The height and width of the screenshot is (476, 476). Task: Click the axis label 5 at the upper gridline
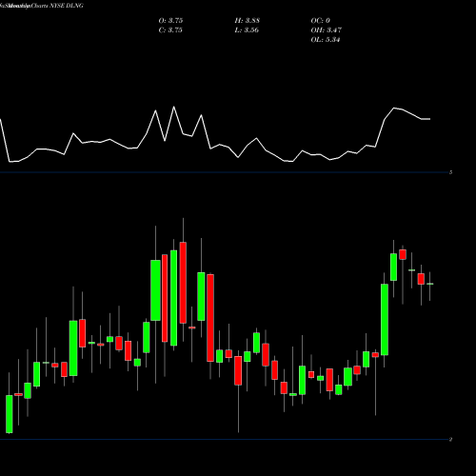(x=450, y=172)
